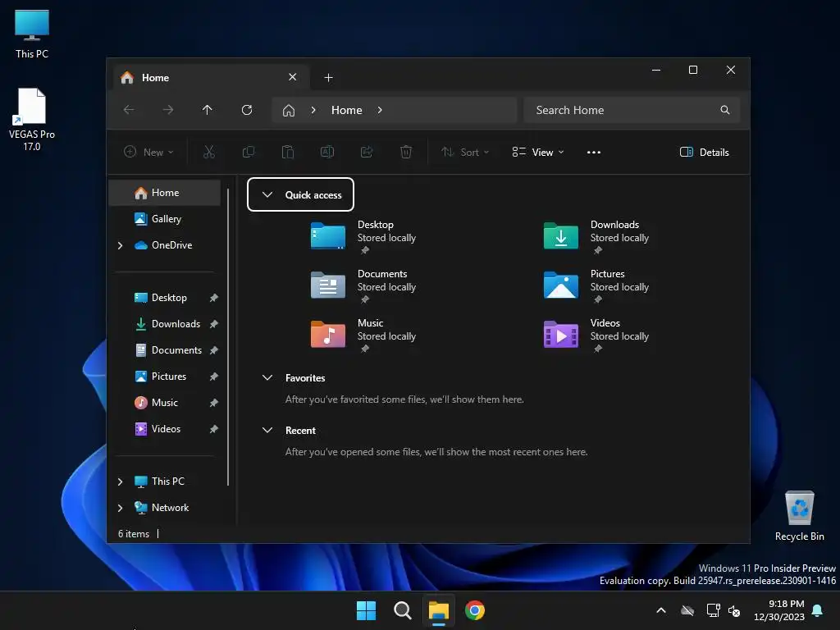
Task: Unpin Desktop using its sidebar pin
Action: click(214, 298)
